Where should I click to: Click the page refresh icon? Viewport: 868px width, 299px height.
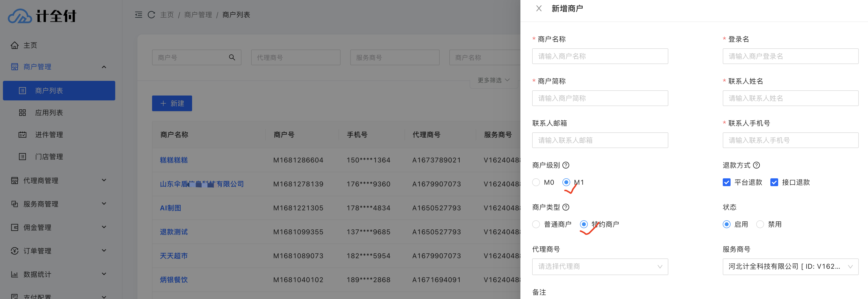coord(151,15)
